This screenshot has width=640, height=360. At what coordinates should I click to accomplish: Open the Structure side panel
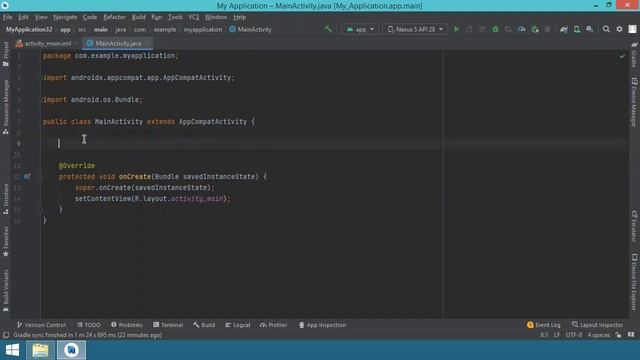[6, 199]
